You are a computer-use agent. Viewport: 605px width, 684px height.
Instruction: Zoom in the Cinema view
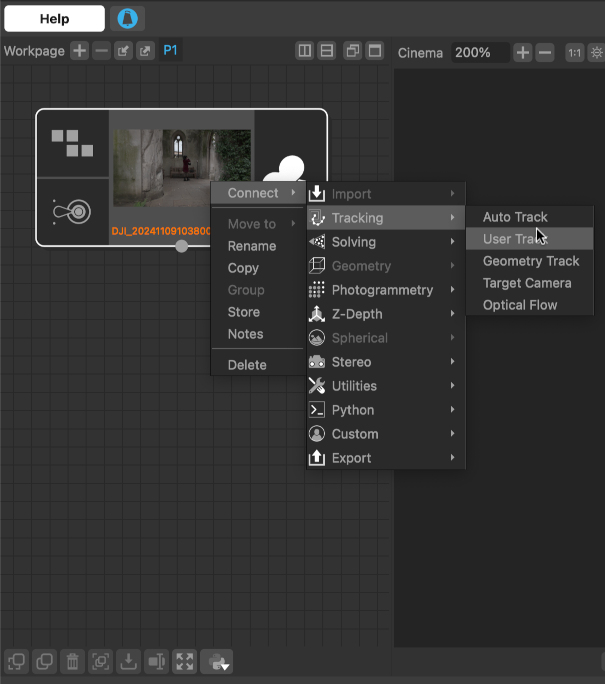point(523,53)
